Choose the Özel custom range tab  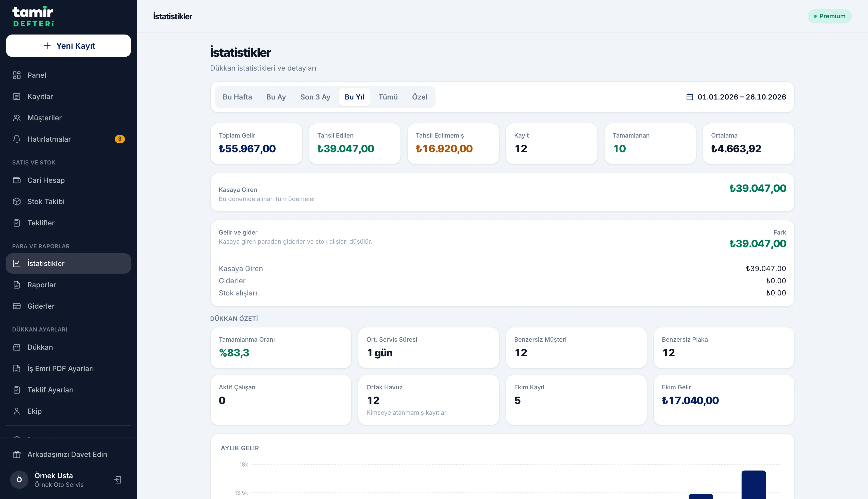coord(420,97)
